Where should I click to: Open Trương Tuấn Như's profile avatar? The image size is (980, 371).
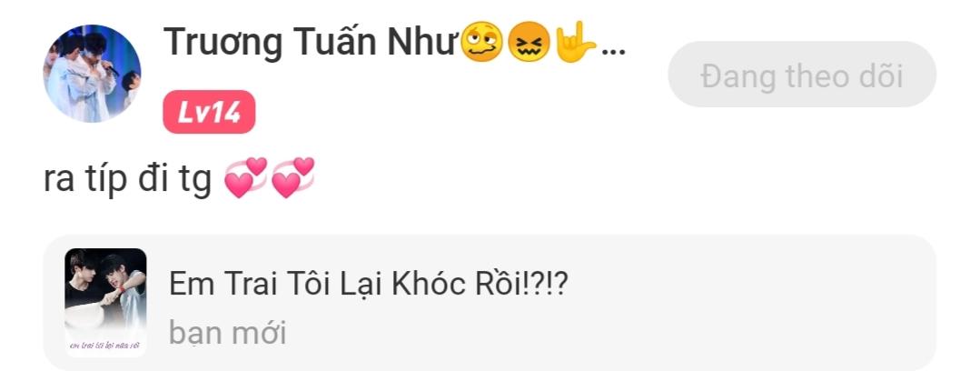[92, 73]
